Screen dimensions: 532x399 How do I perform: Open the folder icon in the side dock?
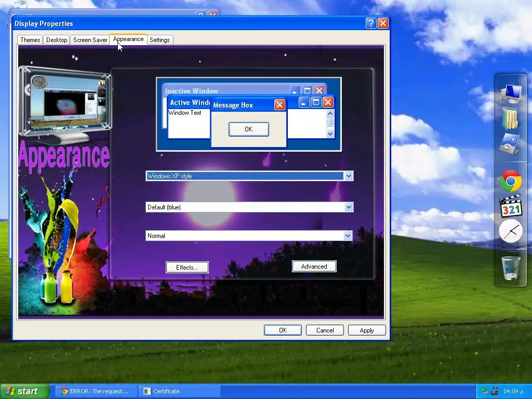click(x=510, y=118)
